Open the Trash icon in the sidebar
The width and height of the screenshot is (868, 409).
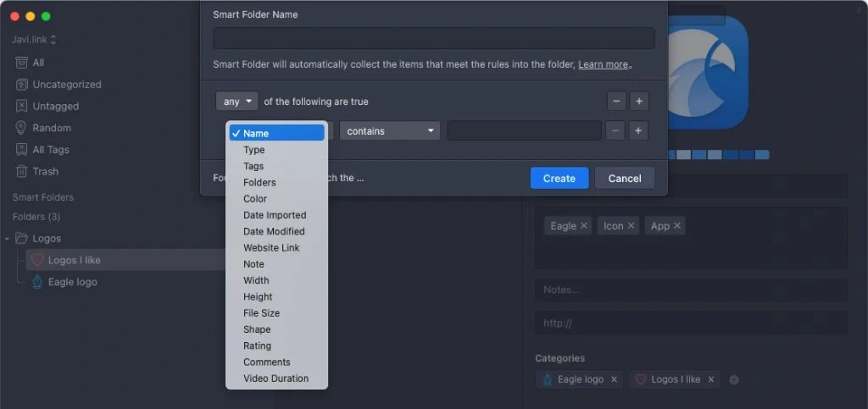click(x=22, y=171)
